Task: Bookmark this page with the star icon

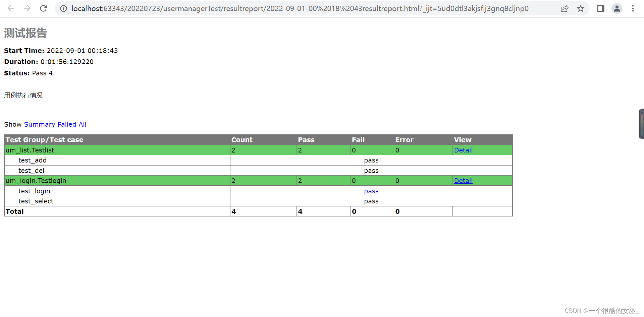Action: pyautogui.click(x=581, y=8)
